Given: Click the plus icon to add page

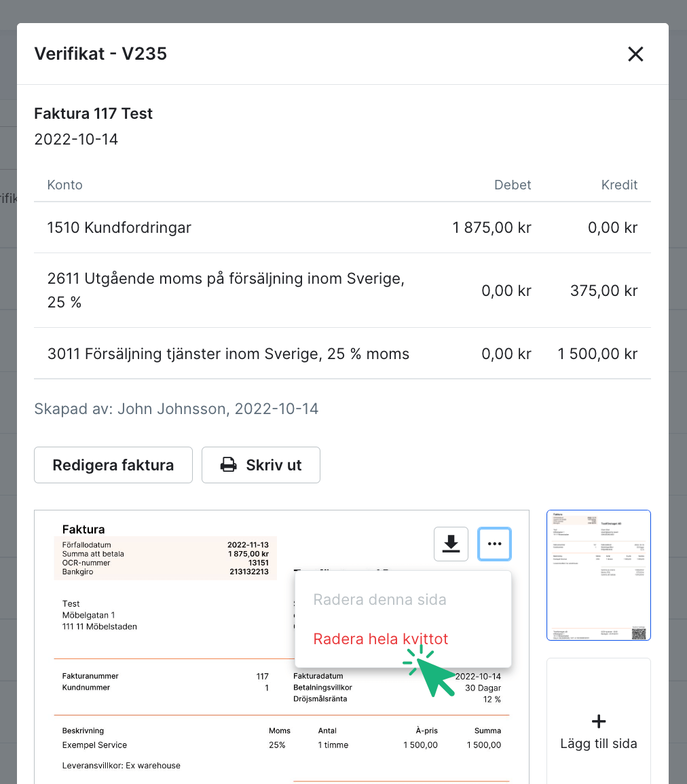Looking at the screenshot, I should 599,721.
